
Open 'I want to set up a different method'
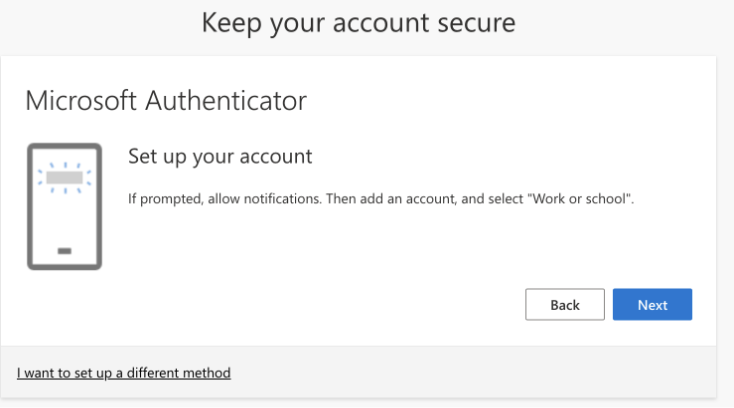[x=124, y=373]
